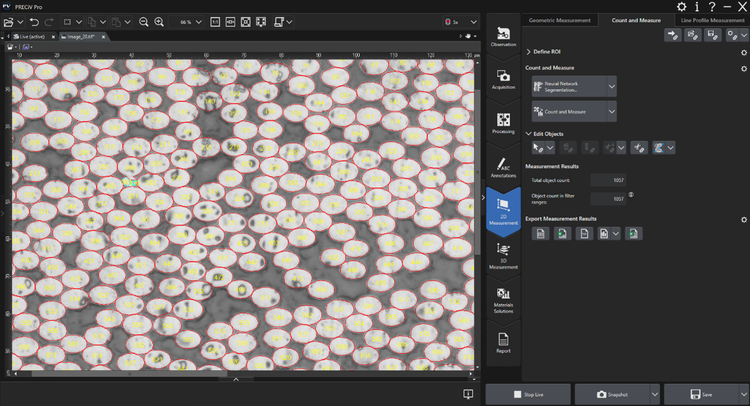Open settings gear in title bar
The image size is (750, 406).
tap(682, 7)
